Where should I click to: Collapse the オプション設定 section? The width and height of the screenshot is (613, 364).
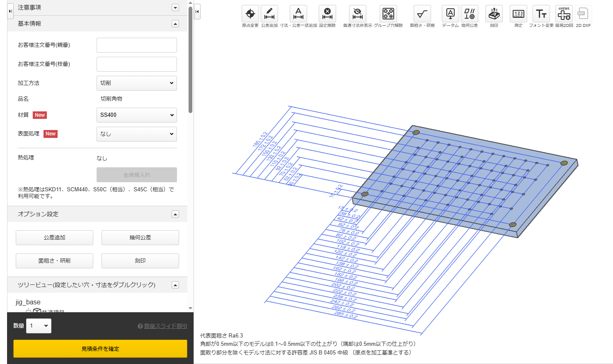tap(175, 214)
